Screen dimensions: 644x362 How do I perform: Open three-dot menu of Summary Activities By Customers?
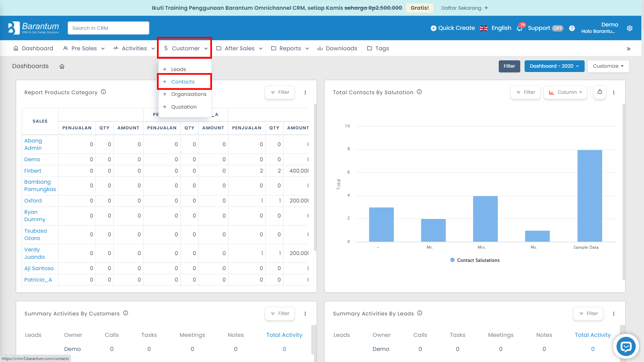tap(305, 314)
